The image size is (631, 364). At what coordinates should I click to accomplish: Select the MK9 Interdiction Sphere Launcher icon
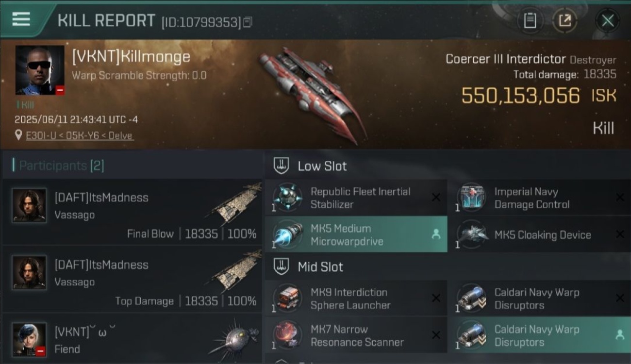[287, 298]
